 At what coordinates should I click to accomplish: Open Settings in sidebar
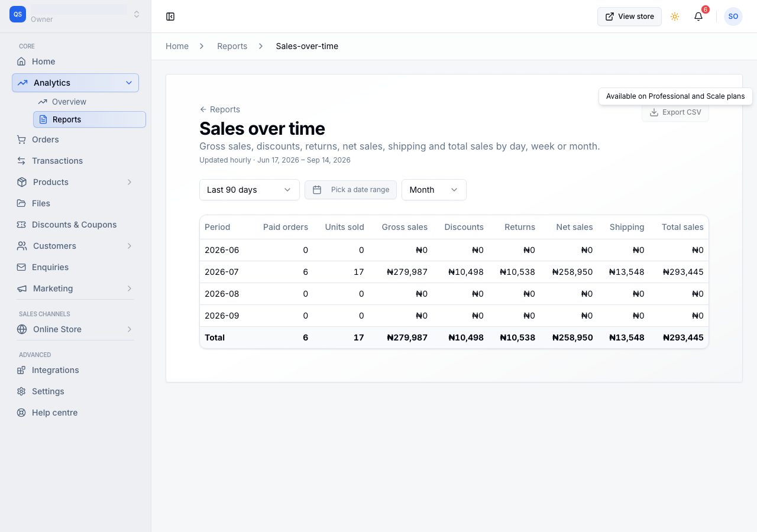pos(48,391)
